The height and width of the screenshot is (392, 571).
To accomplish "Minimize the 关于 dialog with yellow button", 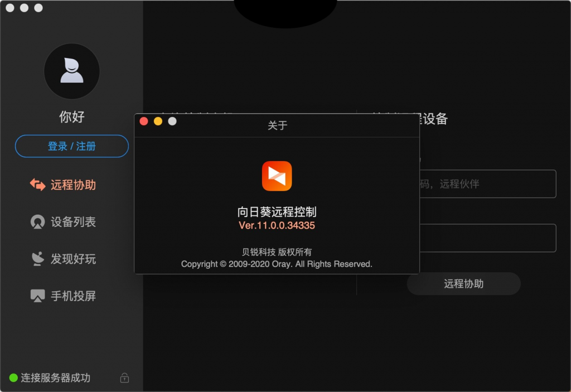I will click(158, 121).
